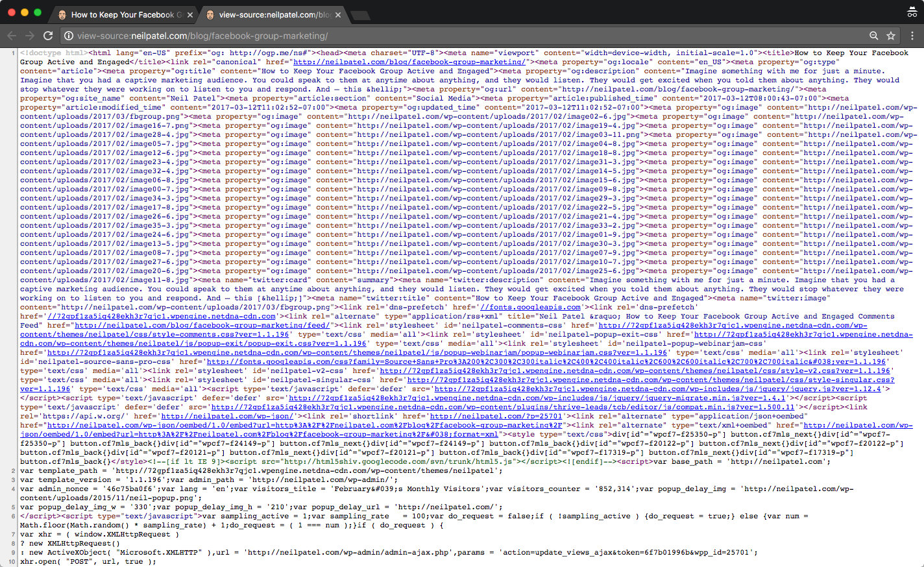Click the 'new XMLHttpRequest()' text
The width and height of the screenshot is (924, 567).
click(x=75, y=544)
